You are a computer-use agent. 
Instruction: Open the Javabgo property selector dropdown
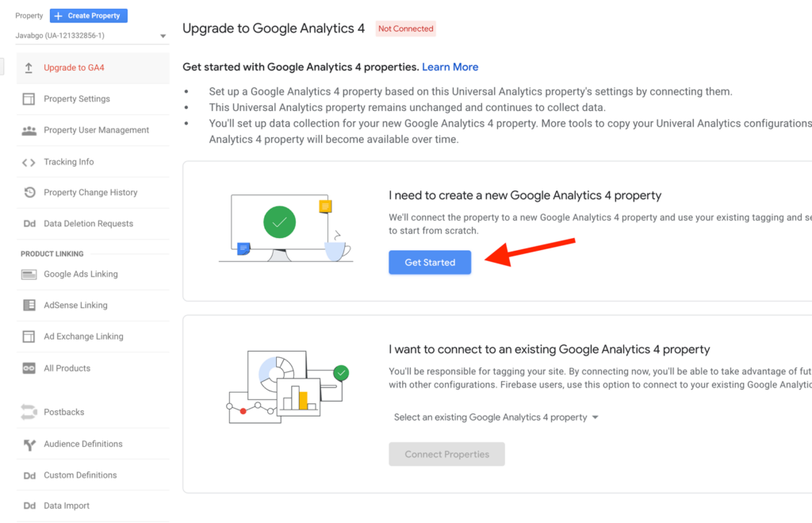90,36
